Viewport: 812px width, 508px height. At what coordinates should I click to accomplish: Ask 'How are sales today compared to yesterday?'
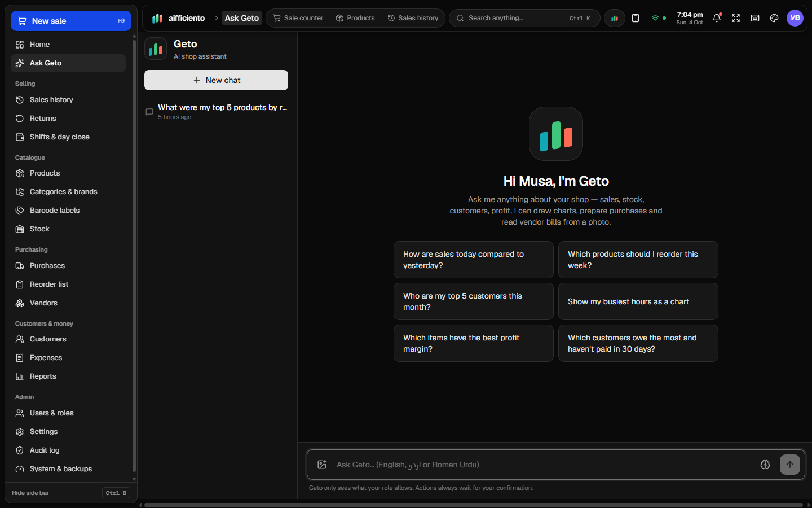tap(474, 260)
